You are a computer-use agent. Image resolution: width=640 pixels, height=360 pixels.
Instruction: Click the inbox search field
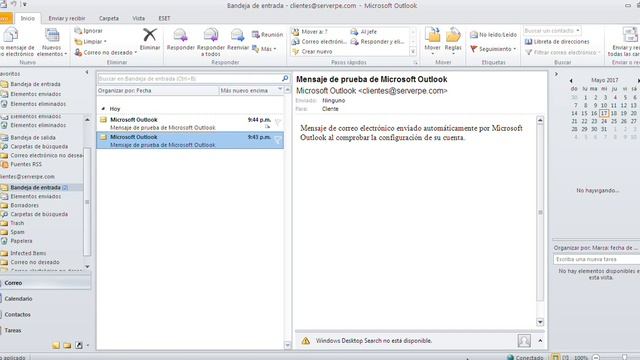(x=189, y=78)
